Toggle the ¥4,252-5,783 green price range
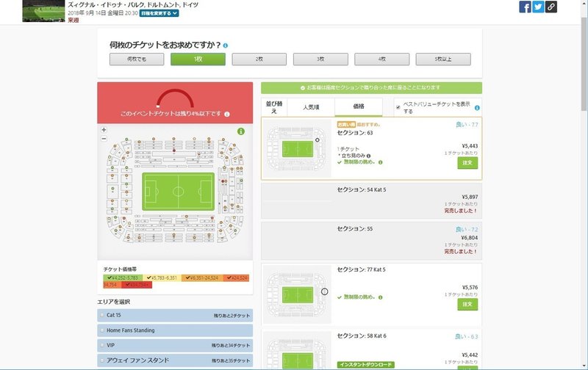The height and width of the screenshot is (370, 588). pos(123,278)
